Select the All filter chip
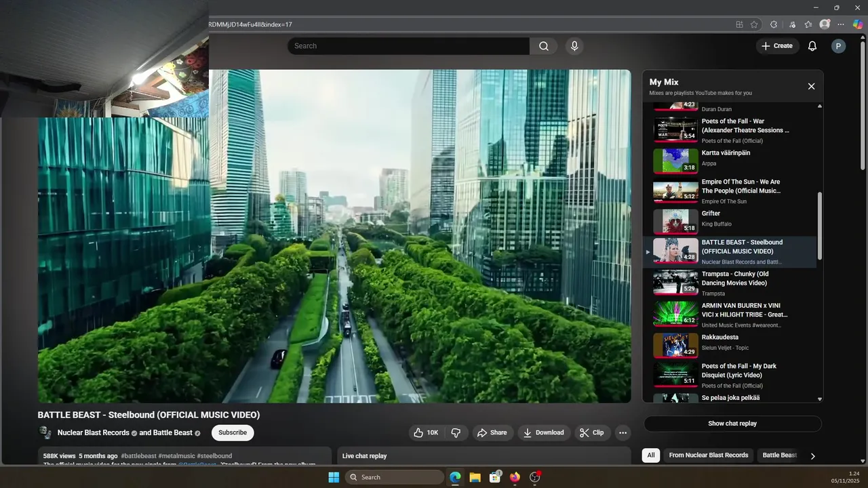This screenshot has height=488, width=868. [651, 455]
